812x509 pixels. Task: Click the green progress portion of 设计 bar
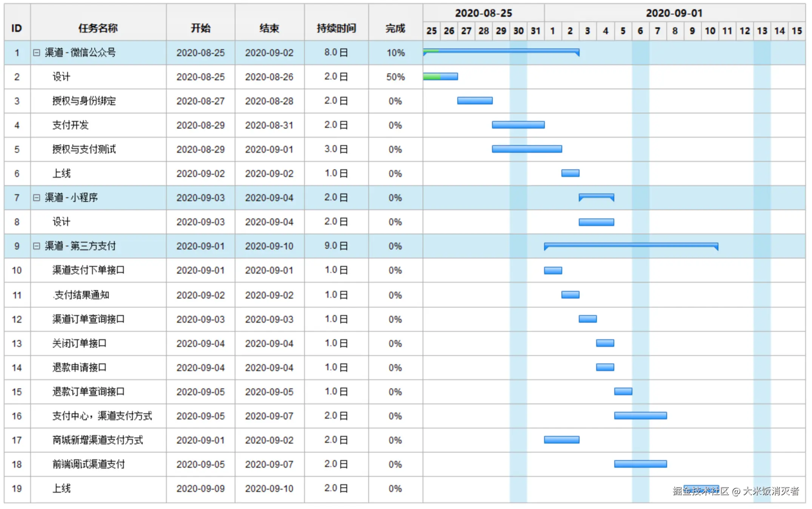pyautogui.click(x=432, y=77)
